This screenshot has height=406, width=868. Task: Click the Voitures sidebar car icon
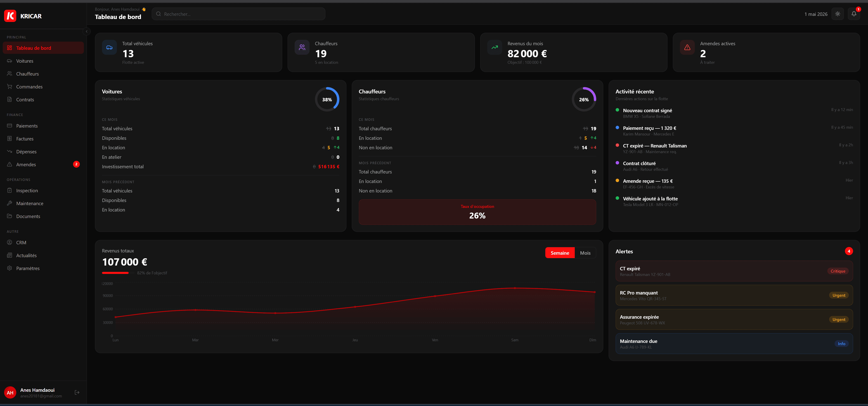[9, 61]
